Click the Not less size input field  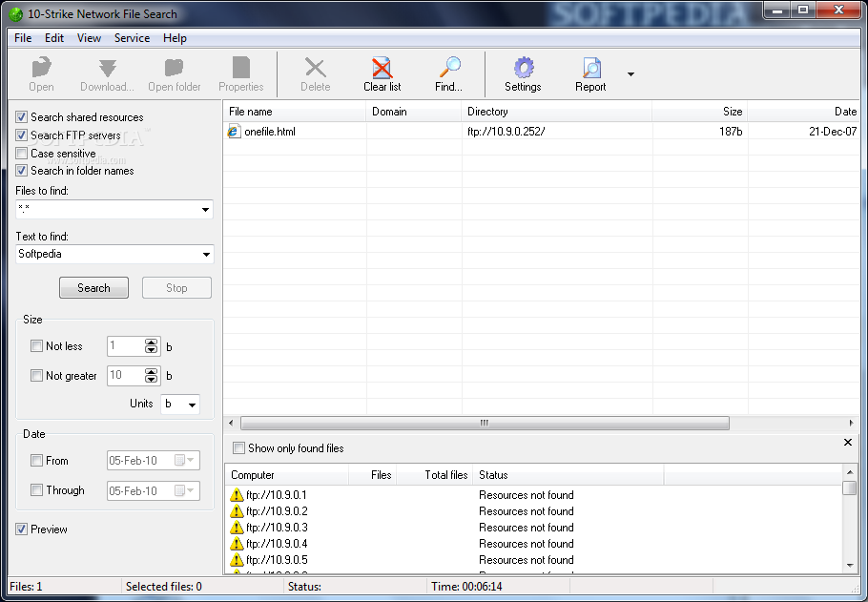click(x=126, y=346)
